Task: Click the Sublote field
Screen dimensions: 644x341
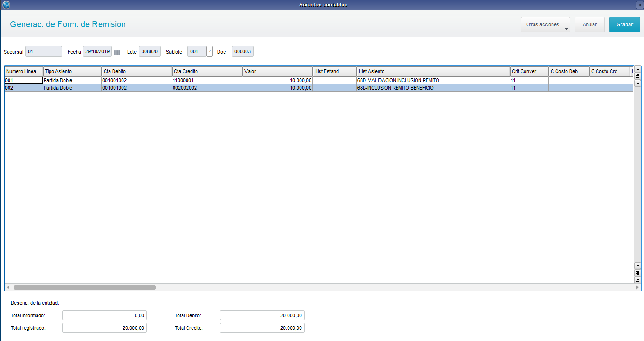Action: (197, 51)
